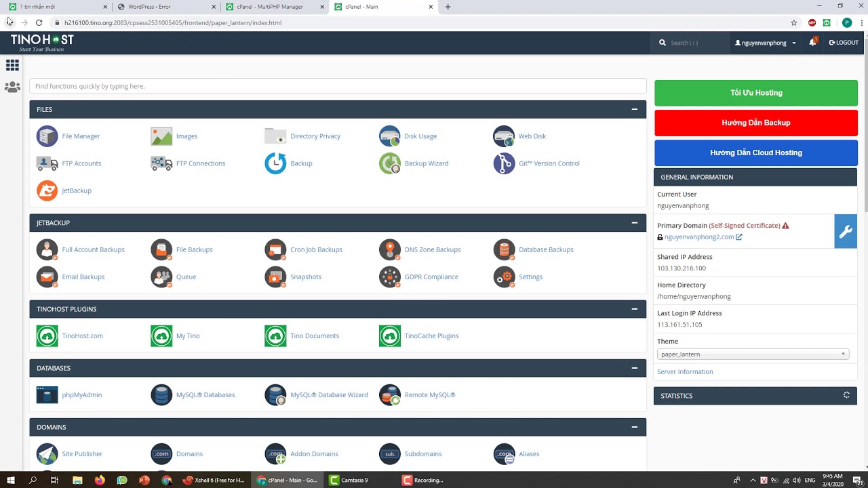Click the browser address bar
This screenshot has width=868, height=488.
click(420, 22)
